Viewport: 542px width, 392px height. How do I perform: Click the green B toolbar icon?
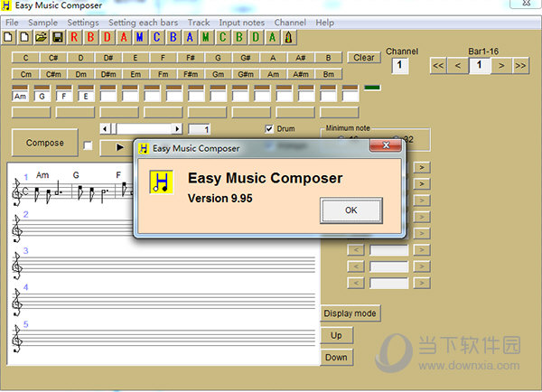coord(239,37)
